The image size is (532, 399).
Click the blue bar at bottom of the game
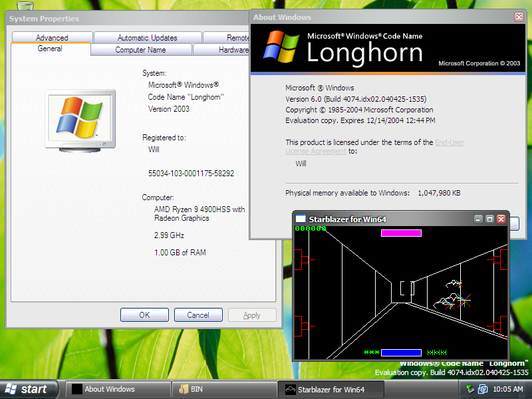pos(401,352)
